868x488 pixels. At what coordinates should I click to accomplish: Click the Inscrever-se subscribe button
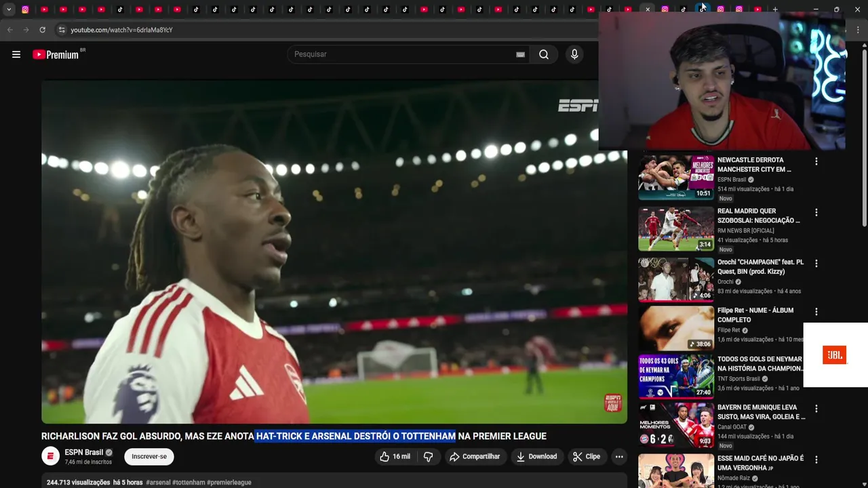pos(149,457)
